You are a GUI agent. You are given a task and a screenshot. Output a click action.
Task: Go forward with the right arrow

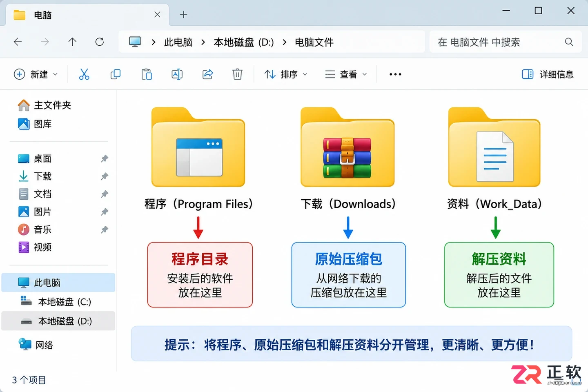coord(45,42)
